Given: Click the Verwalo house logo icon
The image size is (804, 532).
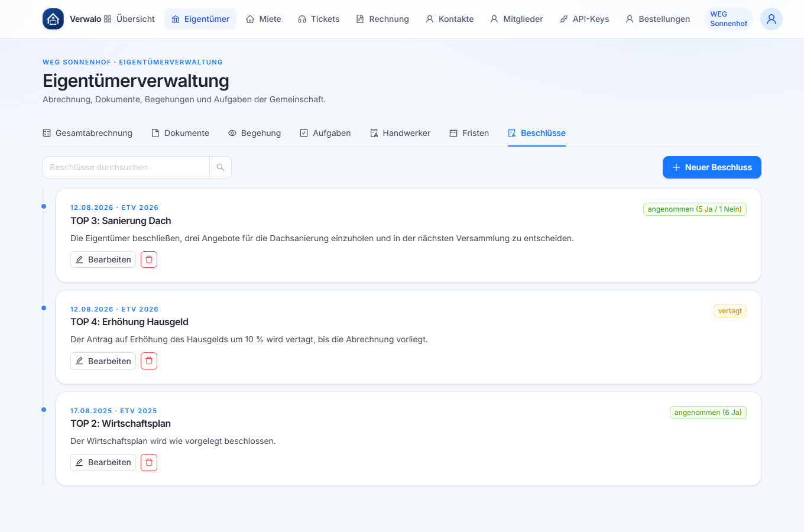Looking at the screenshot, I should 53,19.
